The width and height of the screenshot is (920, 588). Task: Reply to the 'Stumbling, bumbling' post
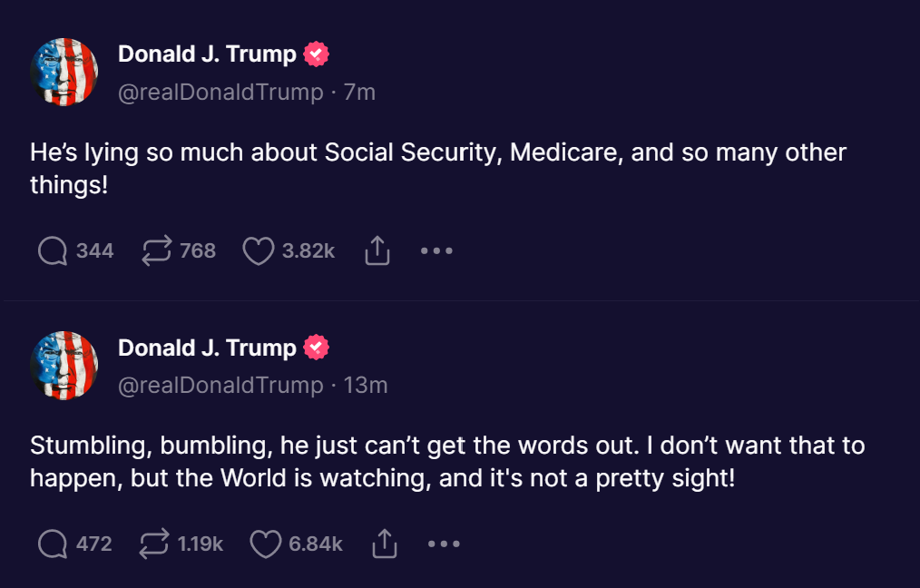pyautogui.click(x=54, y=544)
